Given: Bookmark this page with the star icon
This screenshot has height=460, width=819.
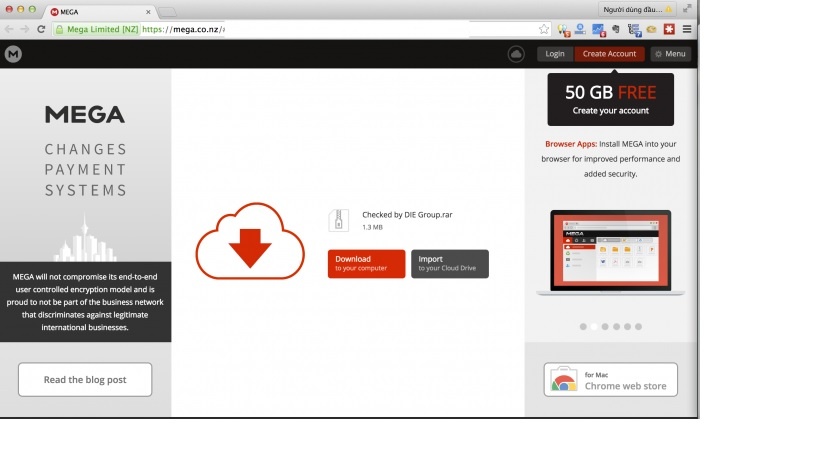Looking at the screenshot, I should click(x=544, y=29).
